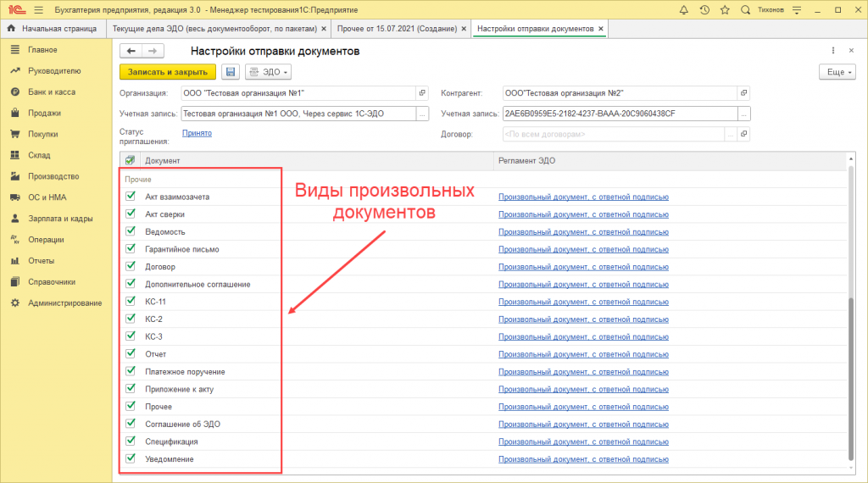Open Зарплата и кадры section
Viewport: 868px width, 483px height.
click(60, 219)
